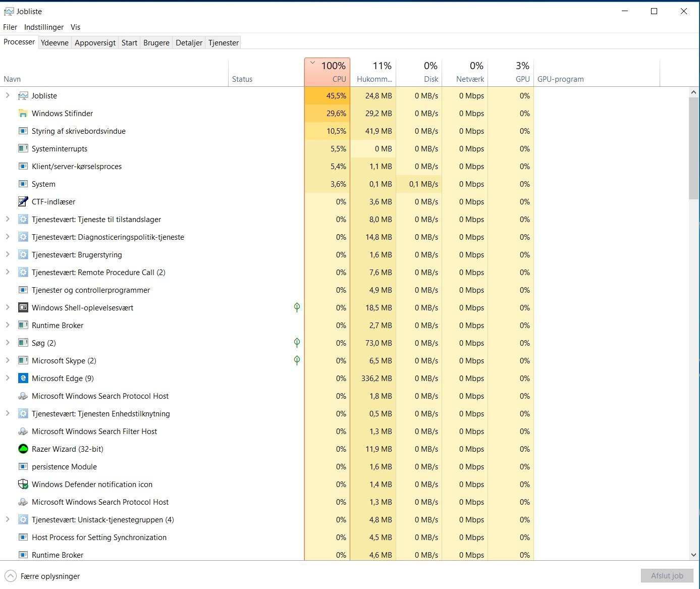Expand the Jobliste process group

coord(8,95)
